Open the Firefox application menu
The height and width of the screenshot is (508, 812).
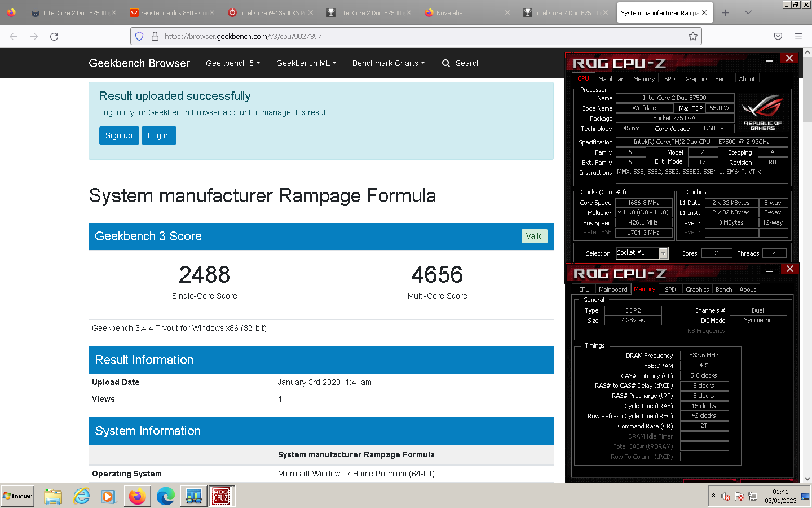pos(798,36)
